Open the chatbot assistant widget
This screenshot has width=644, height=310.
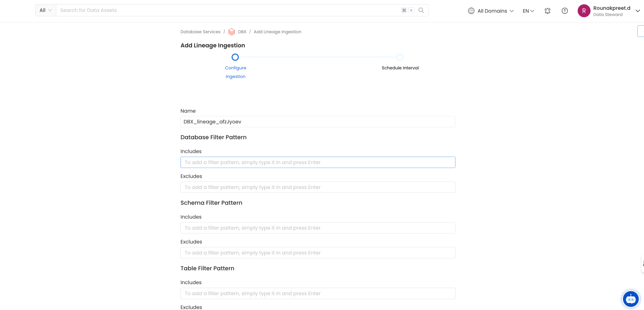coord(631,299)
